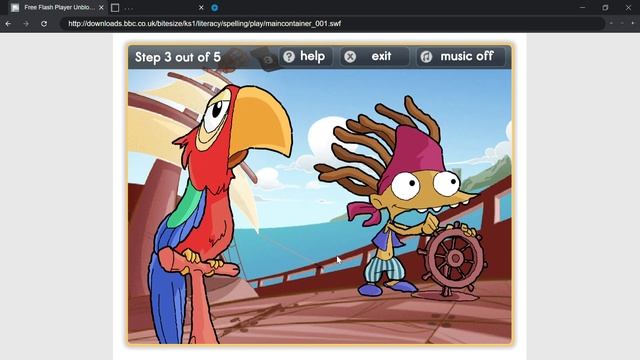Click the question mark help icon

[289, 57]
